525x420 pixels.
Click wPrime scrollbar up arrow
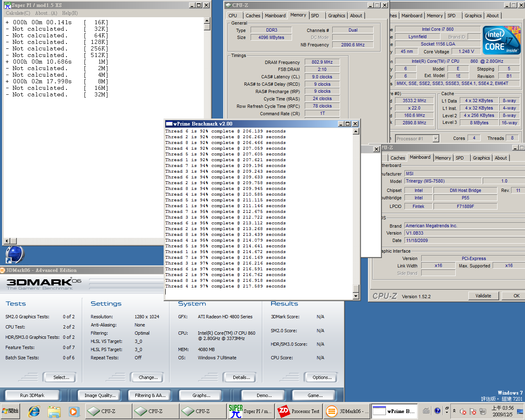tap(356, 131)
